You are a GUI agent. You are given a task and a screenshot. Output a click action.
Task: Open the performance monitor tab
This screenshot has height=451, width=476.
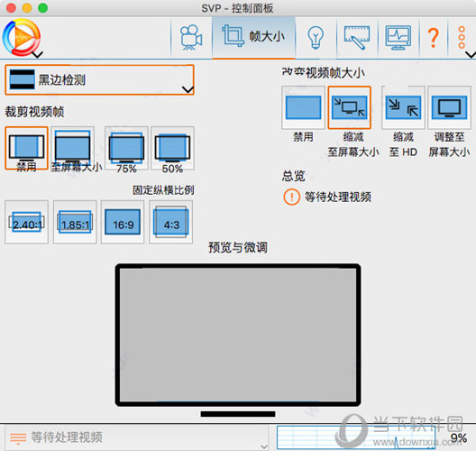pyautogui.click(x=398, y=38)
